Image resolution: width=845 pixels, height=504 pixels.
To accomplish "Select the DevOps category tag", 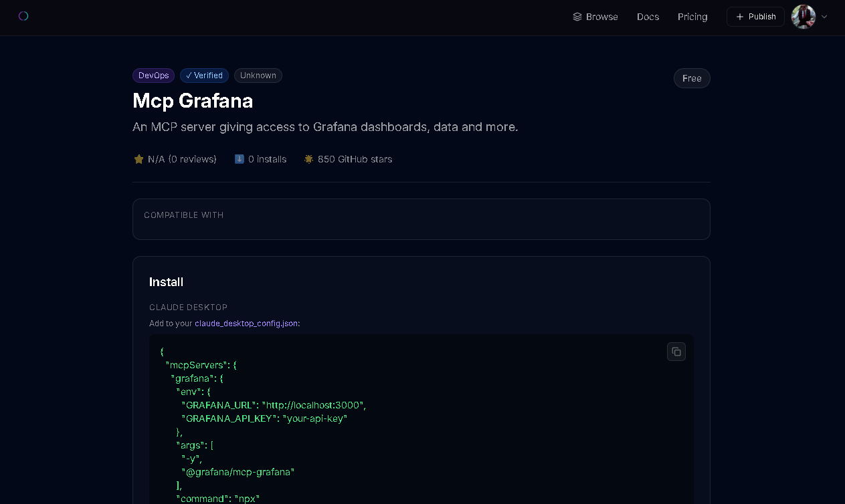I will (x=153, y=76).
